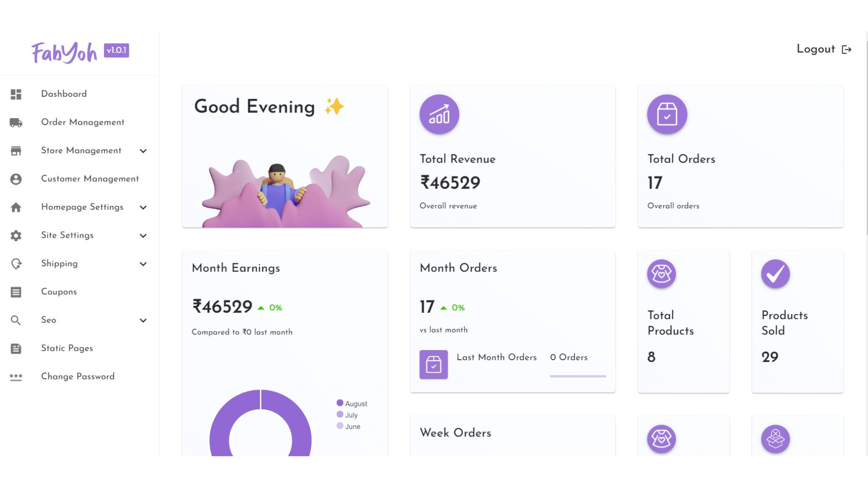Expand the Store Management submenu
This screenshot has width=868, height=488.
(143, 151)
